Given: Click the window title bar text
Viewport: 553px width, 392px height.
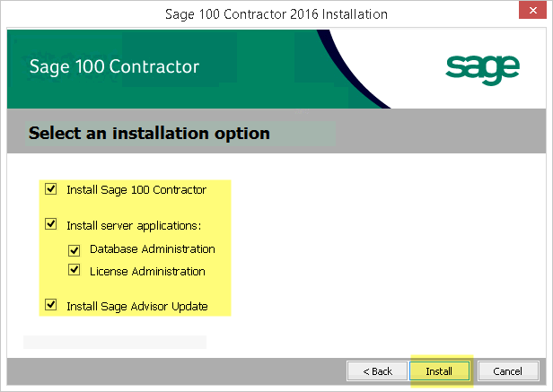Looking at the screenshot, I should pos(276,14).
